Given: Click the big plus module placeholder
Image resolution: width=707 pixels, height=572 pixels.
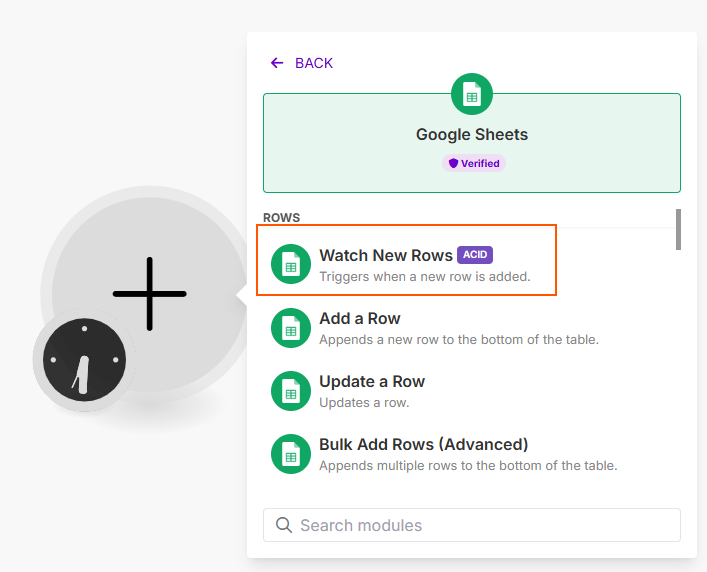Looking at the screenshot, I should point(150,294).
